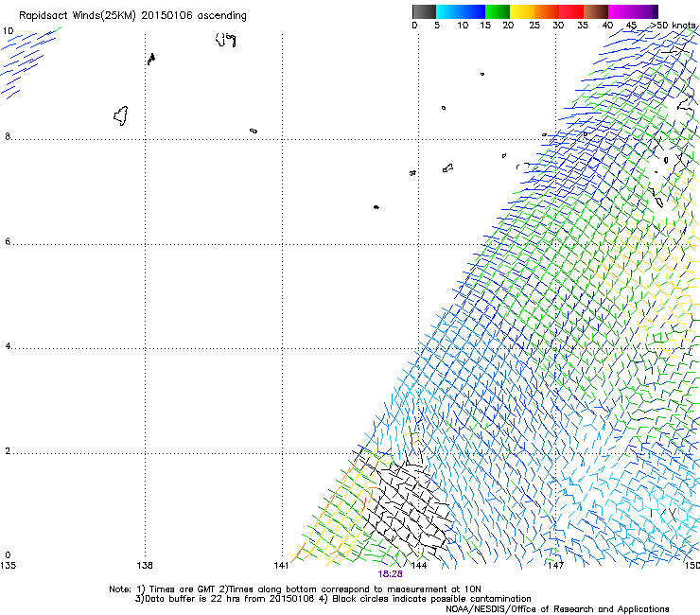The image size is (700, 615).
Task: Click legend tick label '35'
Action: (583, 26)
